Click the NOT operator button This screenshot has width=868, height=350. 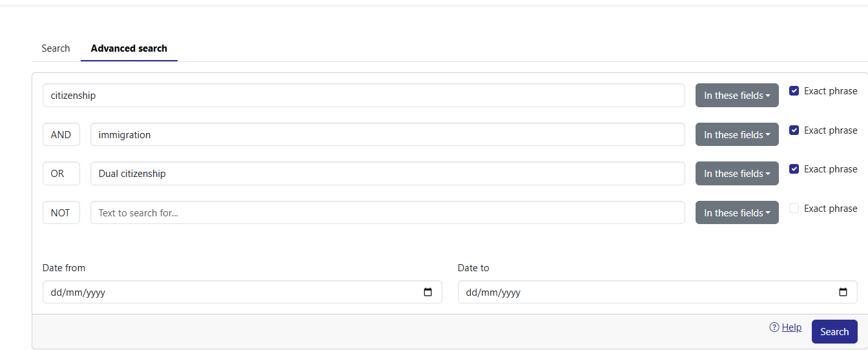click(61, 213)
